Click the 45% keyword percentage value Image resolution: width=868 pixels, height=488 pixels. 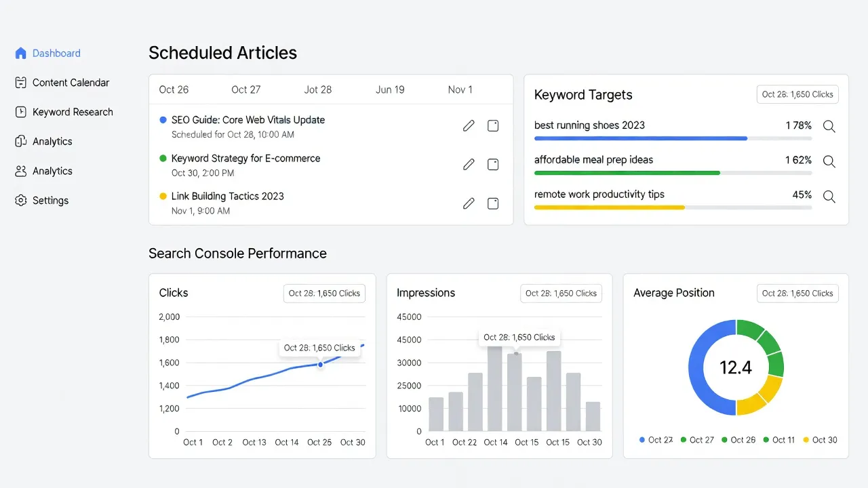pos(802,195)
